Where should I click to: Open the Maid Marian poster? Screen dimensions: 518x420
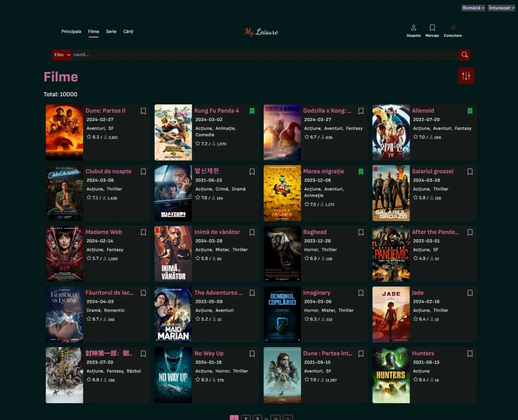coord(173,314)
